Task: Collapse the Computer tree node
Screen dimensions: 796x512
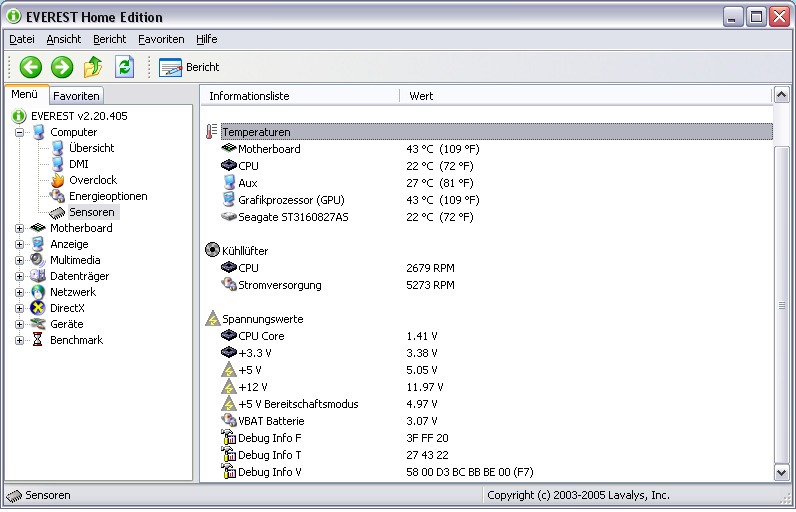Action: coord(19,132)
